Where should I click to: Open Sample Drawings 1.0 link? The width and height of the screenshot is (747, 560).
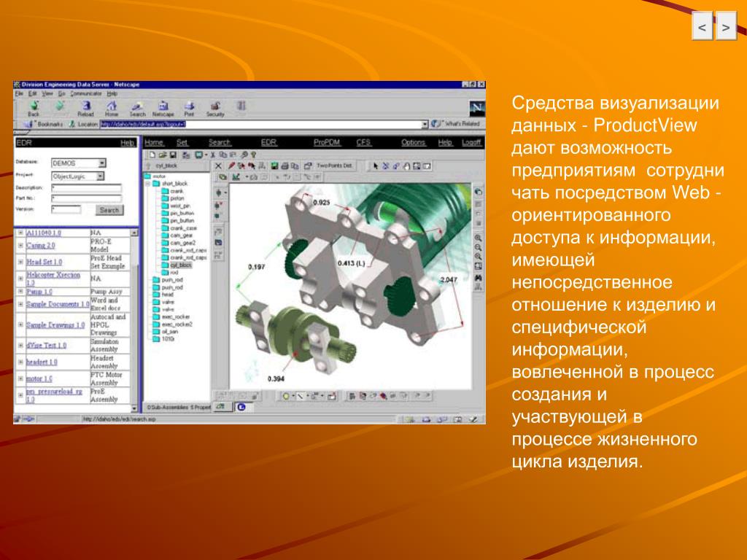coord(55,324)
